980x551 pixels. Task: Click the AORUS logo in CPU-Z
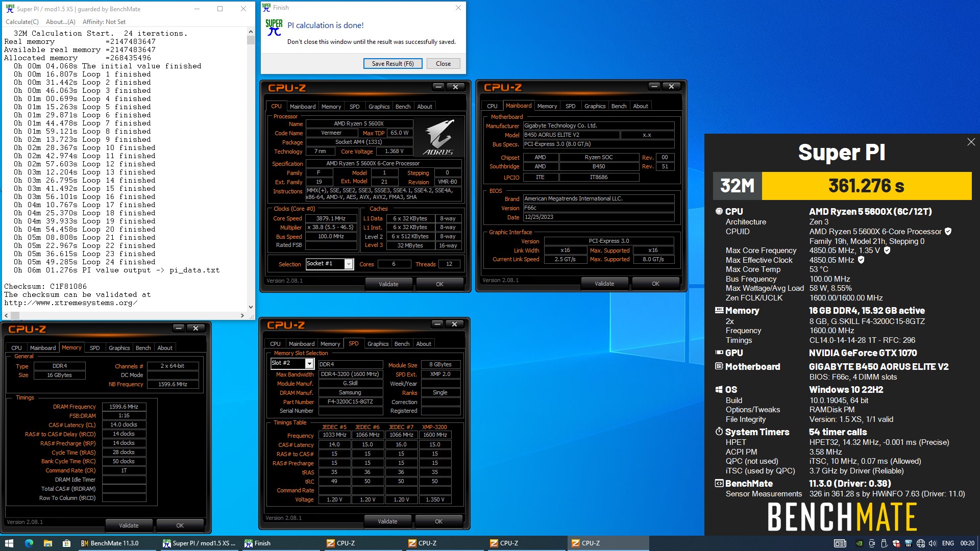tap(438, 137)
